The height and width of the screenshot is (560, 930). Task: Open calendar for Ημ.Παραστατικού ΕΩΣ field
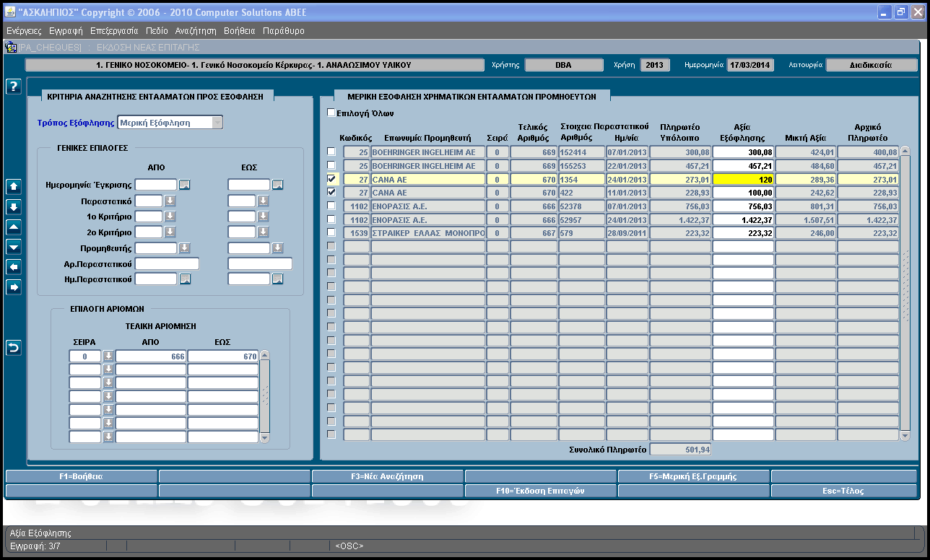coord(277,279)
